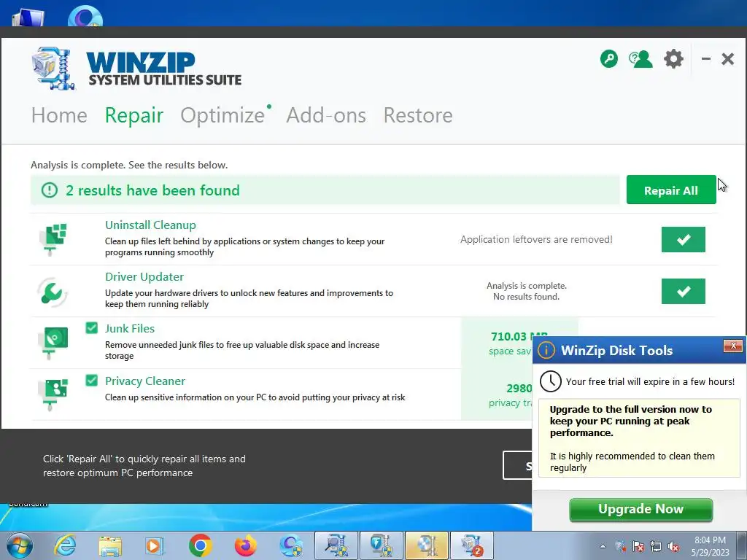The height and width of the screenshot is (560, 747).
Task: Open the Action Center flag tray icon
Action: pyautogui.click(x=638, y=547)
